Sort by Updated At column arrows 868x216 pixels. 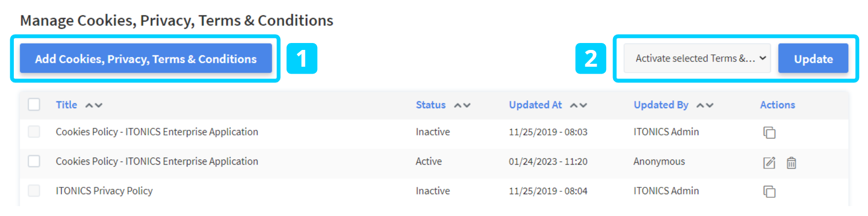point(579,105)
